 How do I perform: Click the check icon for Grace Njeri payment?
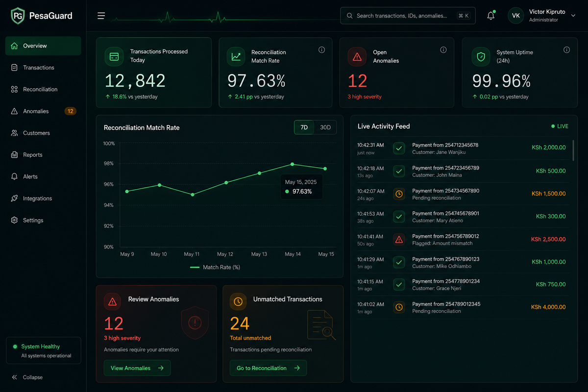click(399, 284)
